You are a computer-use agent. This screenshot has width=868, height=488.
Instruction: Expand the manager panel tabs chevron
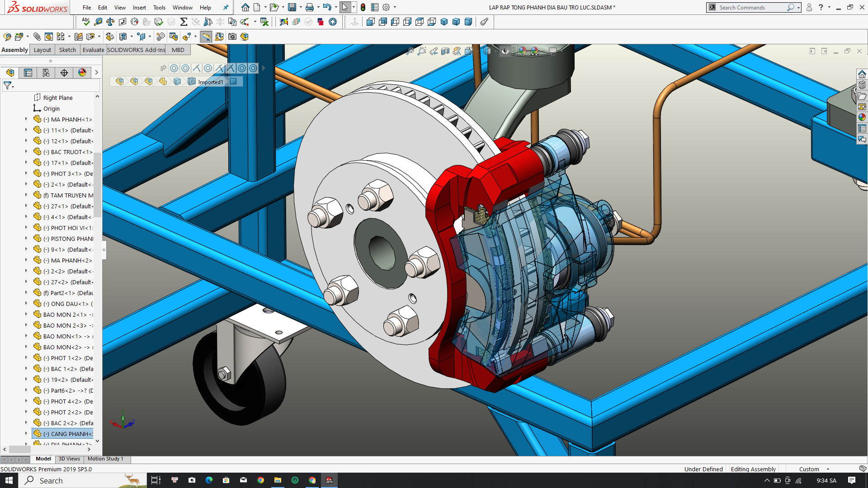point(96,73)
